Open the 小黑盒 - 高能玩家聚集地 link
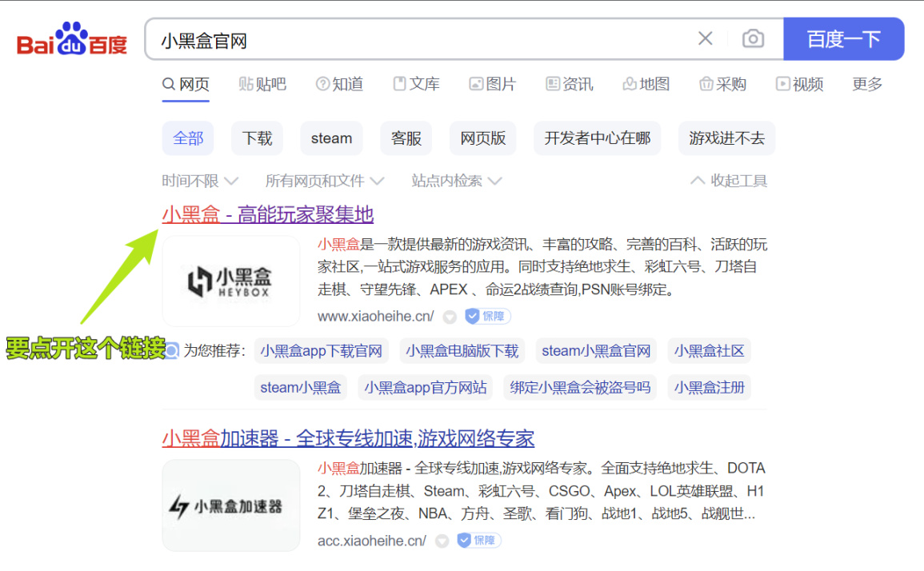Screen dimensions: 924x571 (267, 214)
